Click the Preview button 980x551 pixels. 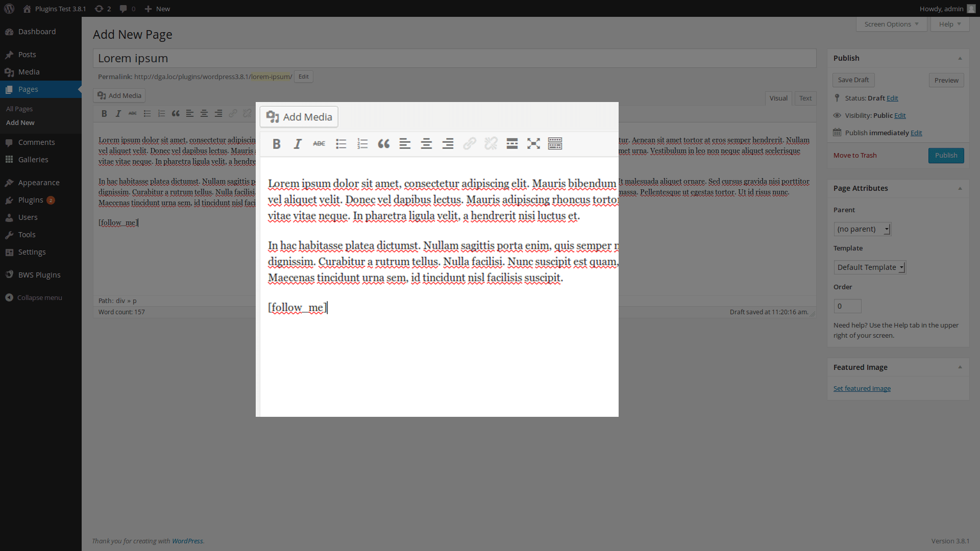[x=946, y=80]
